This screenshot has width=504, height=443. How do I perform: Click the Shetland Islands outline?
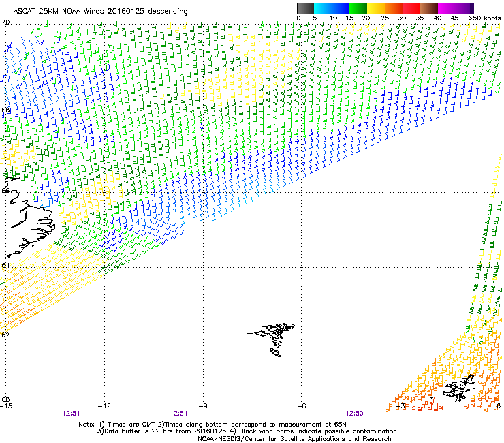(459, 388)
